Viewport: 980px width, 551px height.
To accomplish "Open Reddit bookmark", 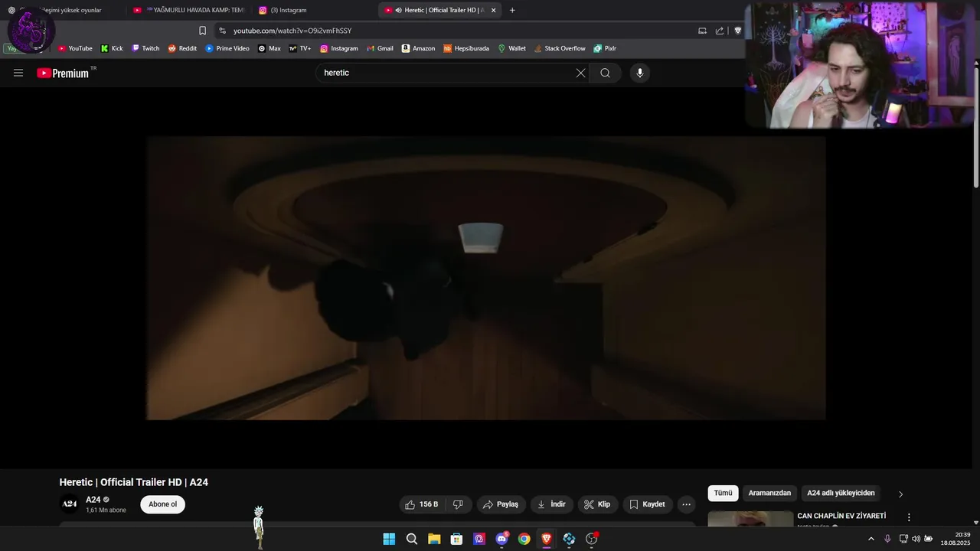I will click(182, 48).
